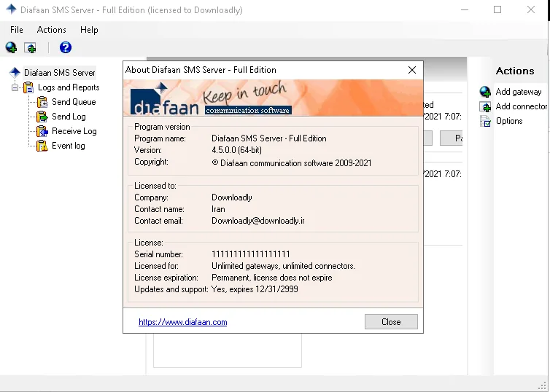Image resolution: width=550 pixels, height=392 pixels.
Task: Select Logs and Reports tree item
Action: coord(69,87)
